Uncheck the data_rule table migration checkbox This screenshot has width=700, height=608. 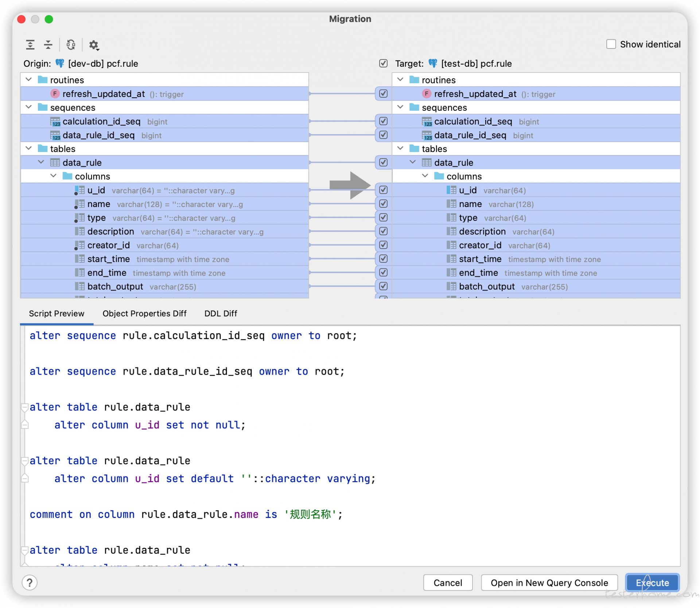383,162
